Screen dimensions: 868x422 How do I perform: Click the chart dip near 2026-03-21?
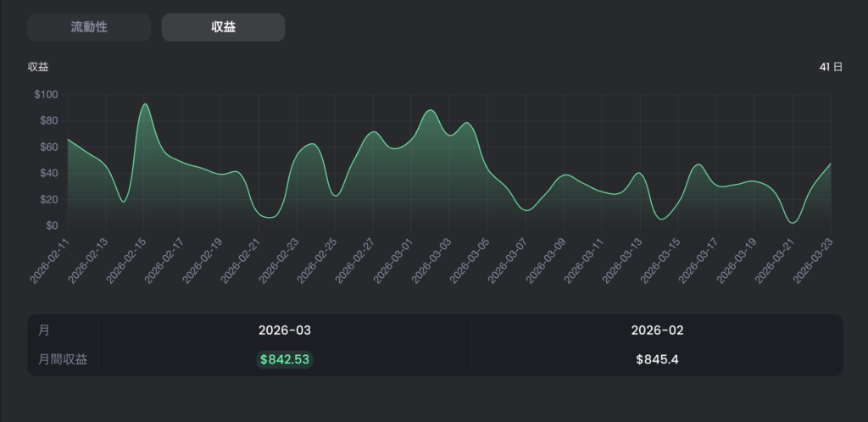(793, 222)
